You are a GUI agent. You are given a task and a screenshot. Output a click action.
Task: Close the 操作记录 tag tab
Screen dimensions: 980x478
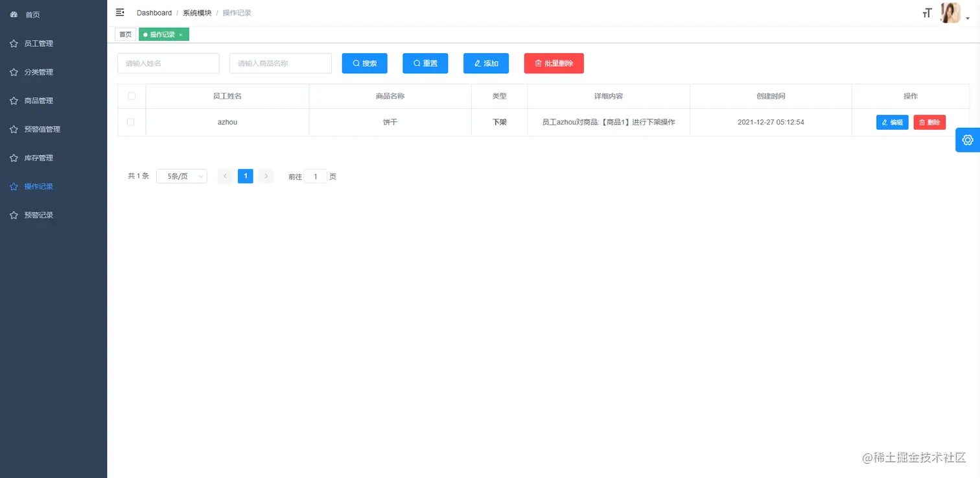pos(181,34)
